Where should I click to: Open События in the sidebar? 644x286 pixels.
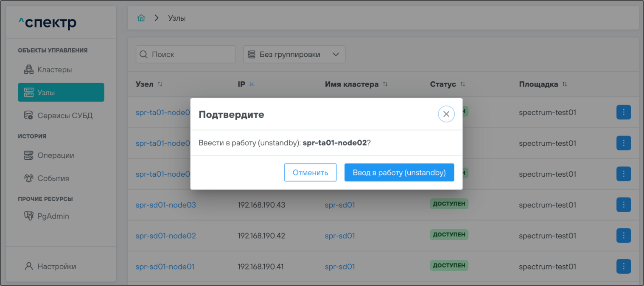53,178
